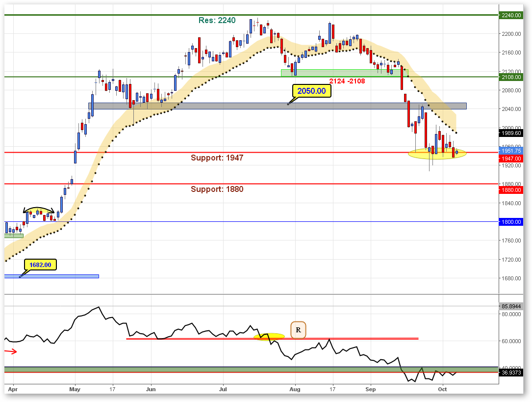Click the Jul date axis label
The height and width of the screenshot is (402, 532).
[x=223, y=389]
